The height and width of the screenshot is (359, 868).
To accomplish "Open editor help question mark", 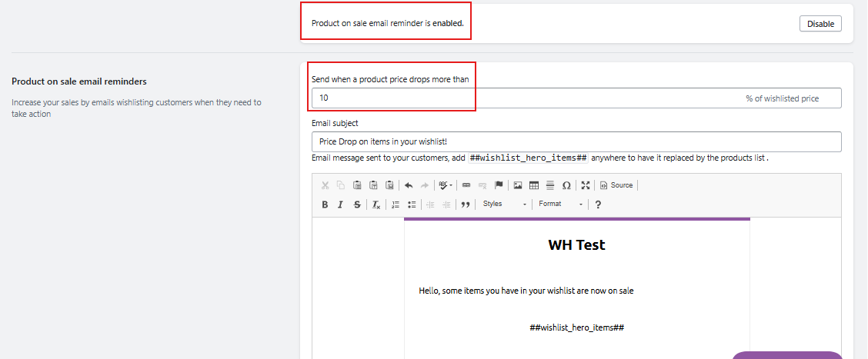I will tap(598, 204).
